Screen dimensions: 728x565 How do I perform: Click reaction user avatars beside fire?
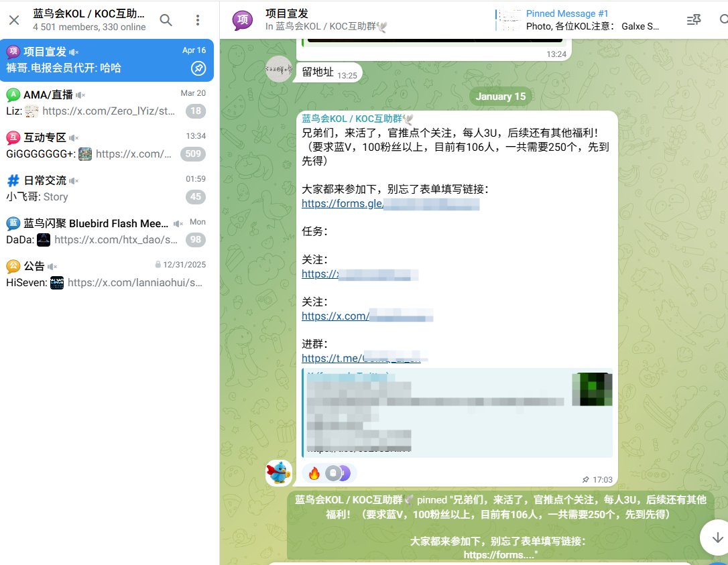pyautogui.click(x=338, y=473)
